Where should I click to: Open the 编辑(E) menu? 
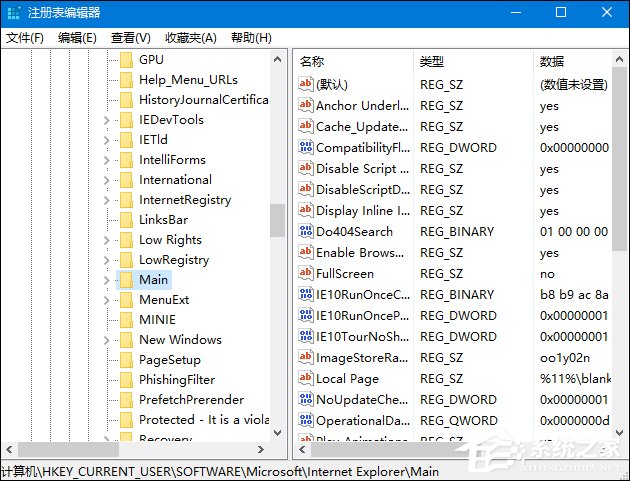pos(77,38)
